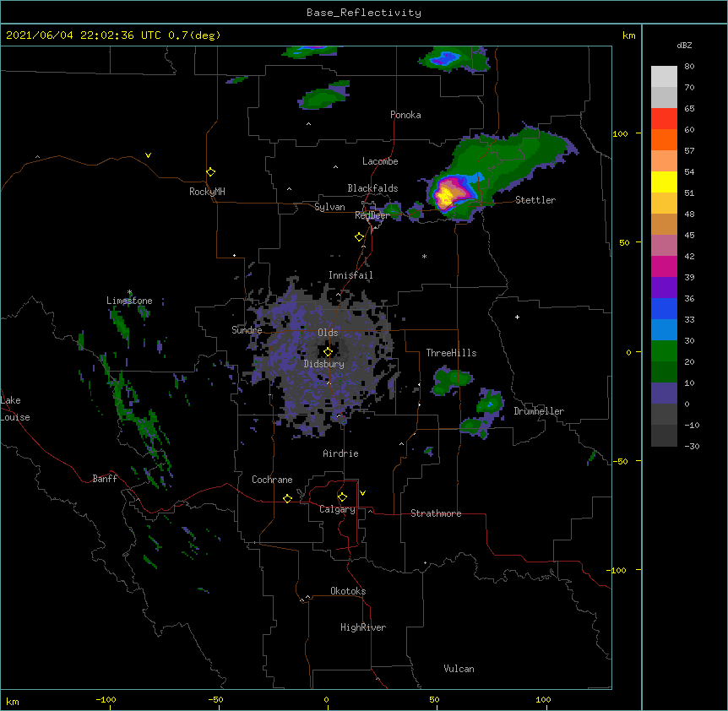Click the yellow V marker northwest of RockyMH
Viewport: 728px width, 711px height.
point(148,155)
